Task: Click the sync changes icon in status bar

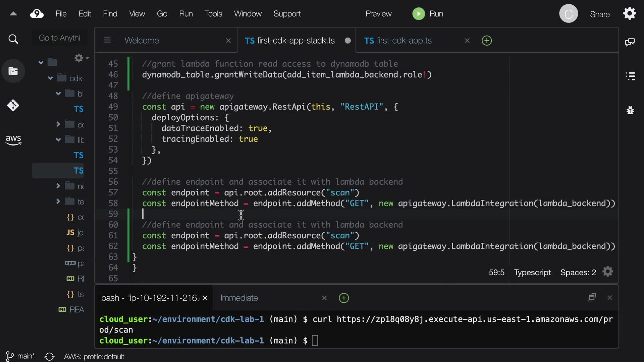Action: [x=49, y=356]
